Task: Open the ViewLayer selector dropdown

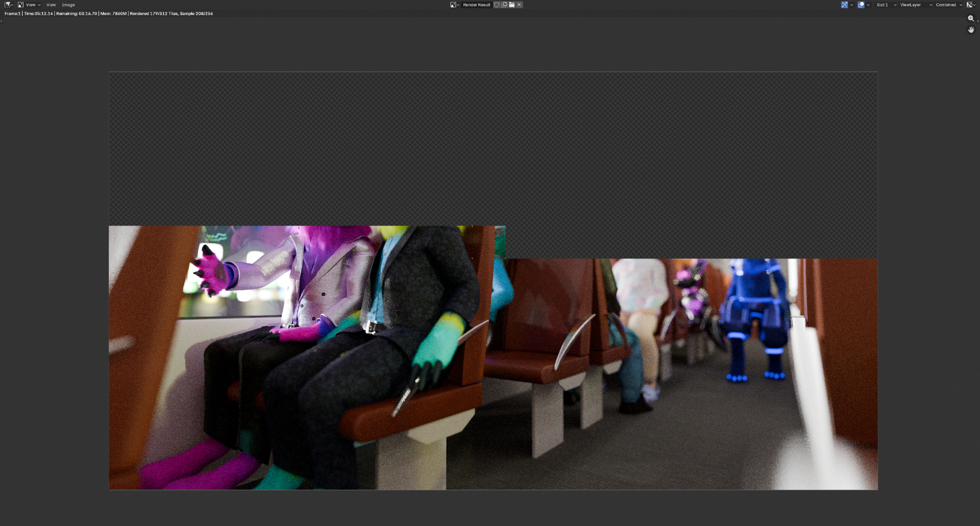Action: (915, 5)
